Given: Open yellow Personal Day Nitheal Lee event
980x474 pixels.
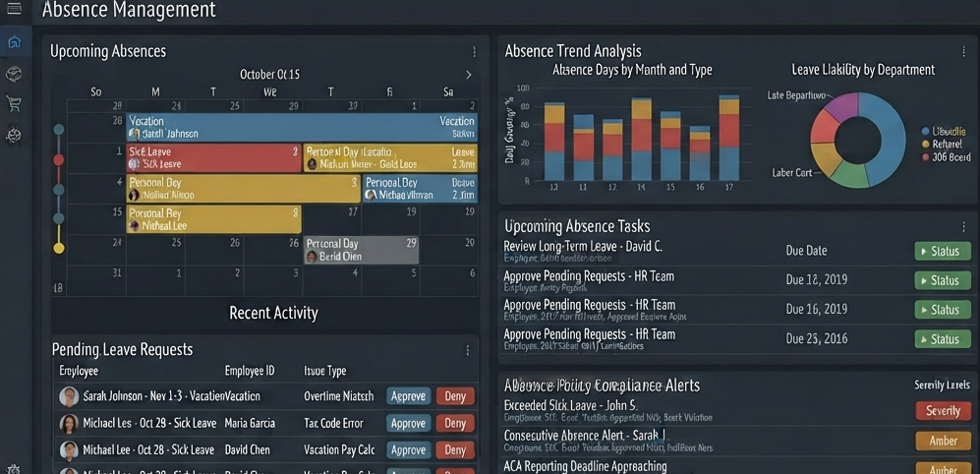Looking at the screenshot, I should click(x=213, y=219).
